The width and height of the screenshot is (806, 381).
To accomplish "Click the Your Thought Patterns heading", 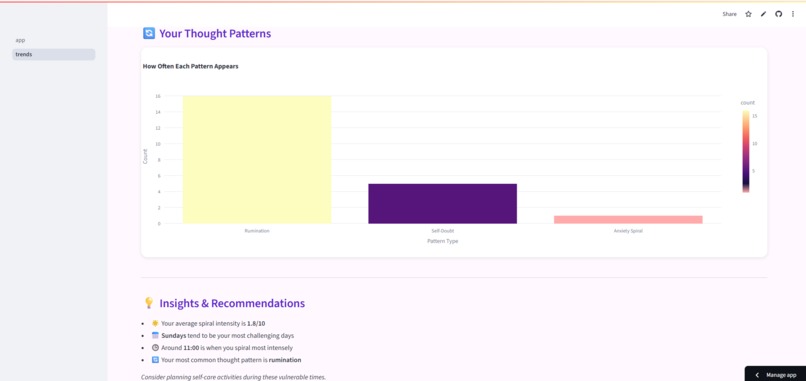I will [x=215, y=34].
